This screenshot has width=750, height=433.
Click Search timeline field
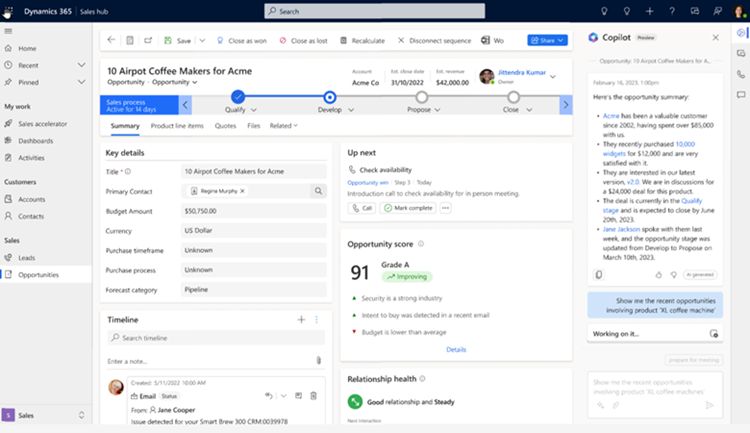(x=216, y=338)
